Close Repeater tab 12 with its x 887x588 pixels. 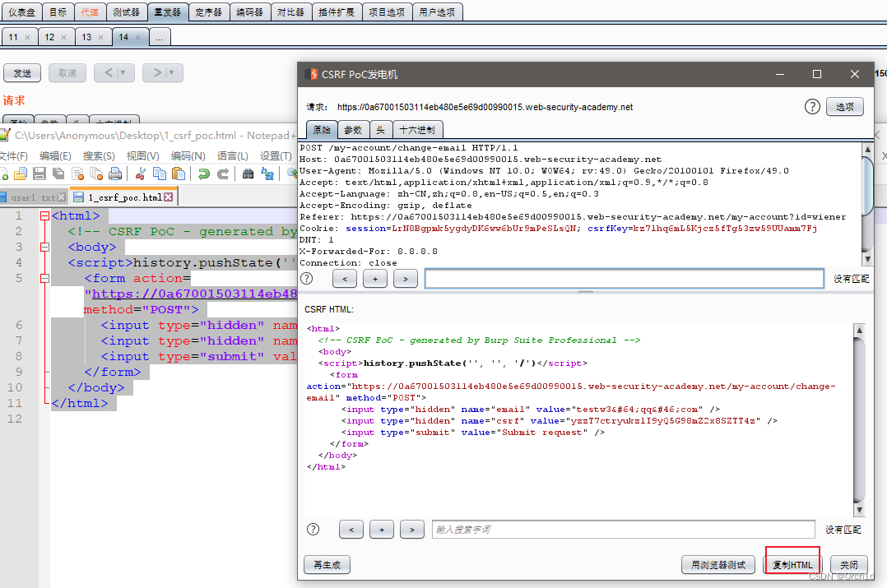(x=63, y=37)
